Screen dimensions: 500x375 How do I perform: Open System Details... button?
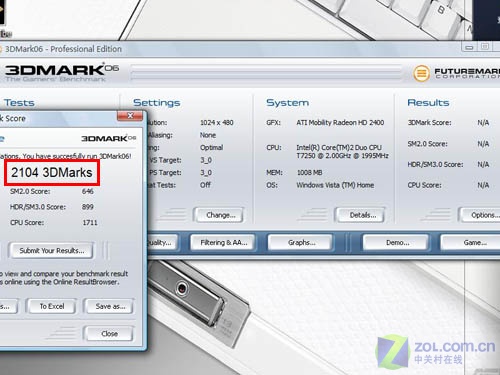pyautogui.click(x=362, y=215)
